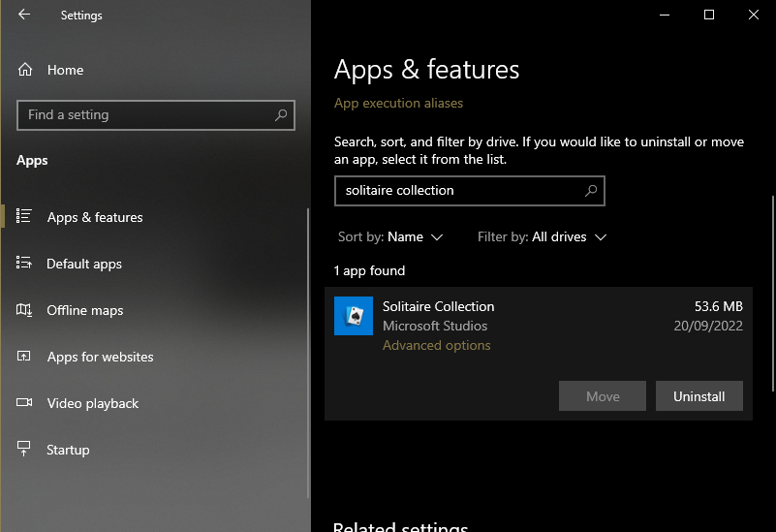Image resolution: width=776 pixels, height=532 pixels.
Task: Click the Startup icon in the sidebar
Action: pos(25,450)
